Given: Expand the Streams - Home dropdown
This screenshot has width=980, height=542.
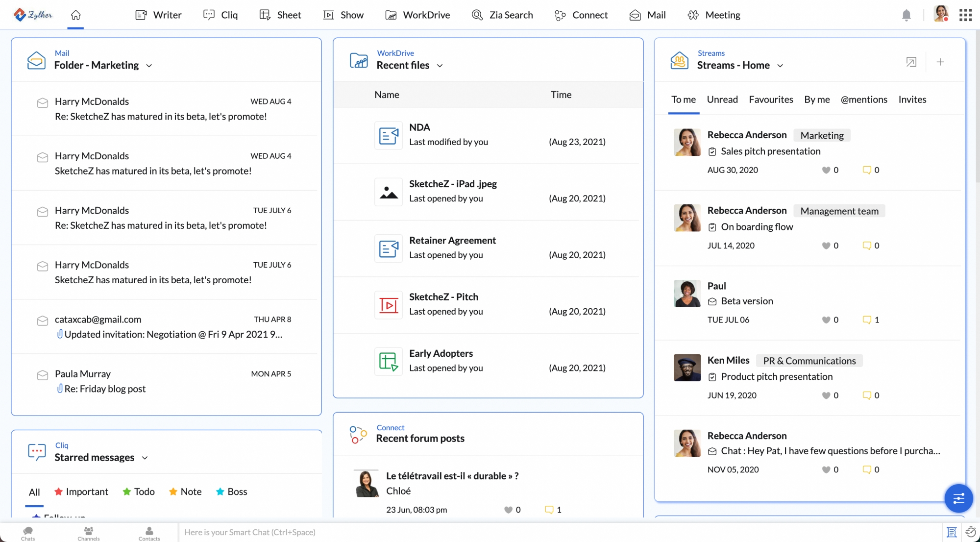Looking at the screenshot, I should (780, 66).
